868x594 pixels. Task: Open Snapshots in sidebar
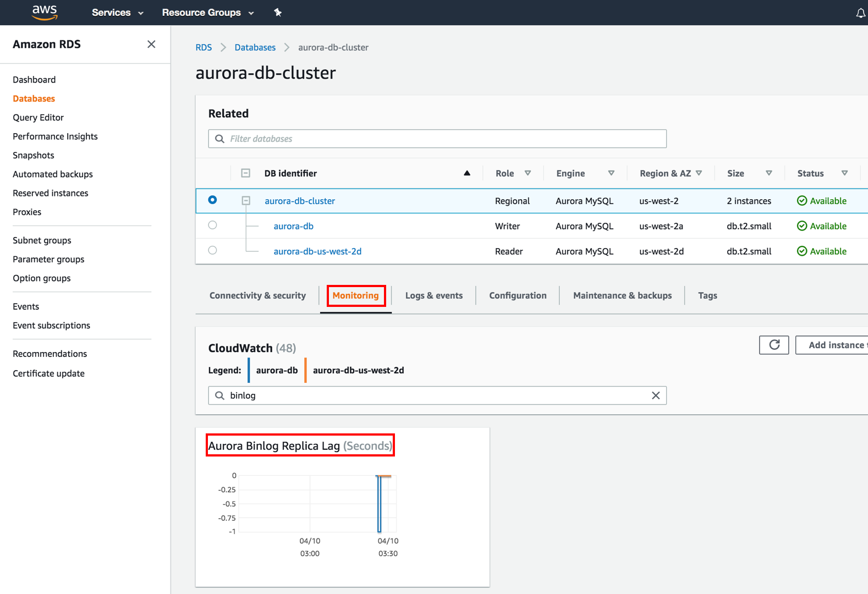(34, 155)
